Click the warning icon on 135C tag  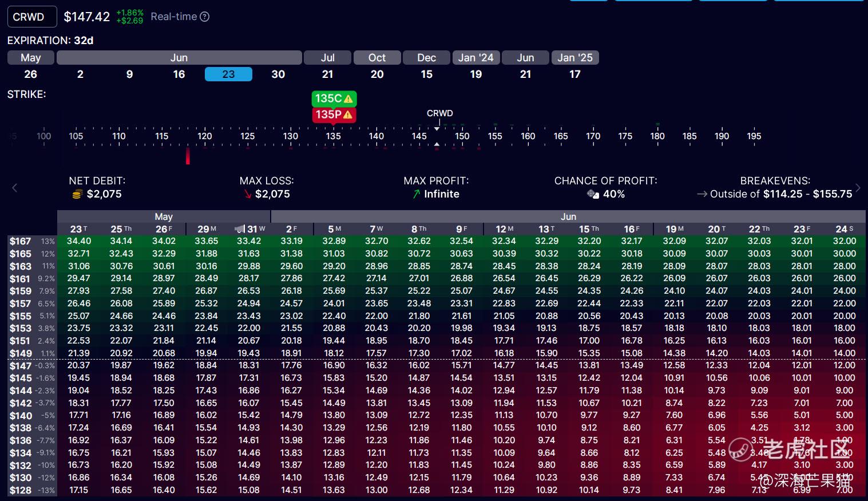(x=348, y=98)
